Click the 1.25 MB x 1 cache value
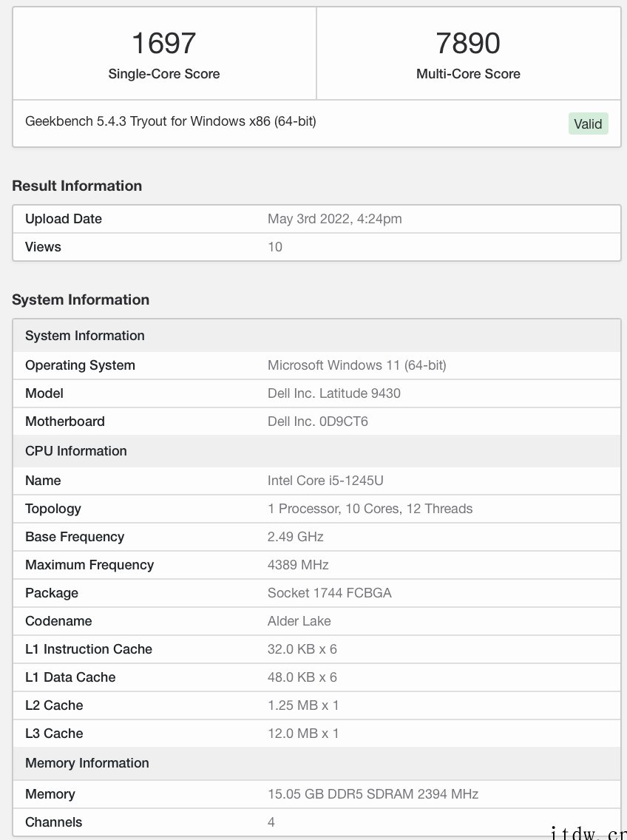This screenshot has height=840, width=627. coord(303,705)
